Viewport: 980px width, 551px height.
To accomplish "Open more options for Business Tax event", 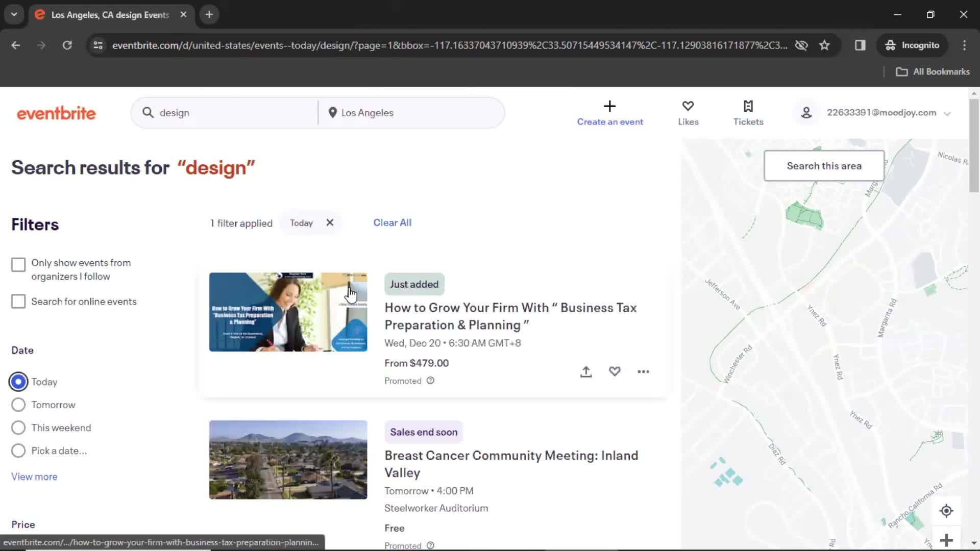I will click(x=643, y=372).
